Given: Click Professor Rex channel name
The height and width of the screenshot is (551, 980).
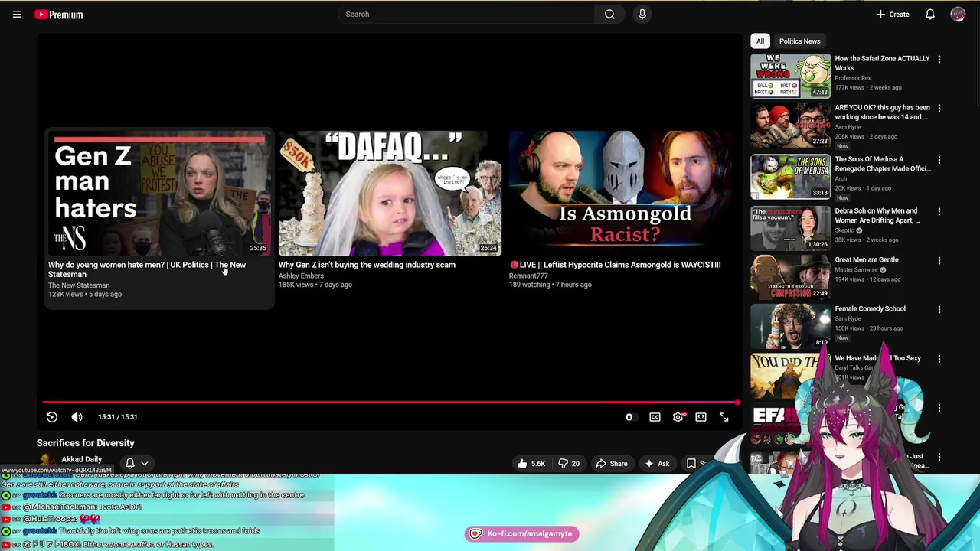Looking at the screenshot, I should tap(853, 78).
